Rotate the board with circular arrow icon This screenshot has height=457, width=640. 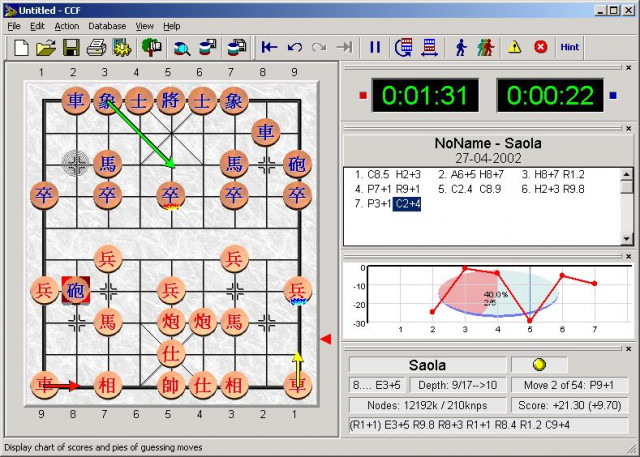click(404, 47)
